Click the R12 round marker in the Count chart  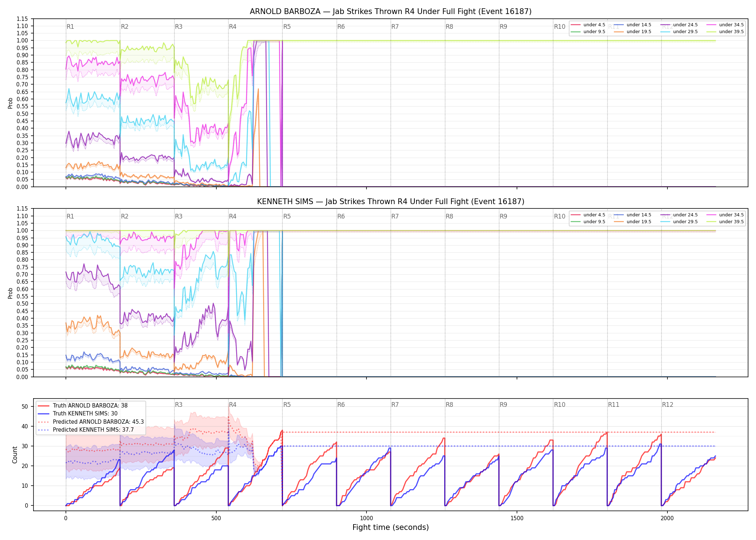[667, 405]
